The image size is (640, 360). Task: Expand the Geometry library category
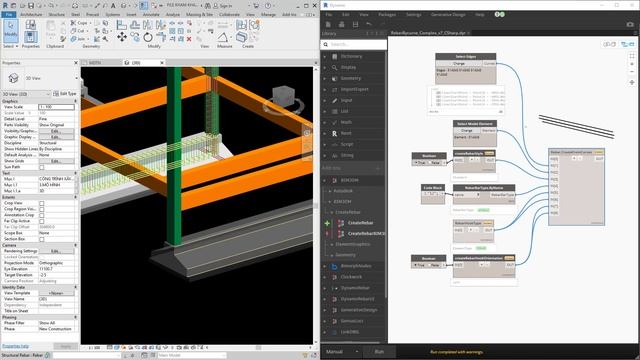pos(325,78)
